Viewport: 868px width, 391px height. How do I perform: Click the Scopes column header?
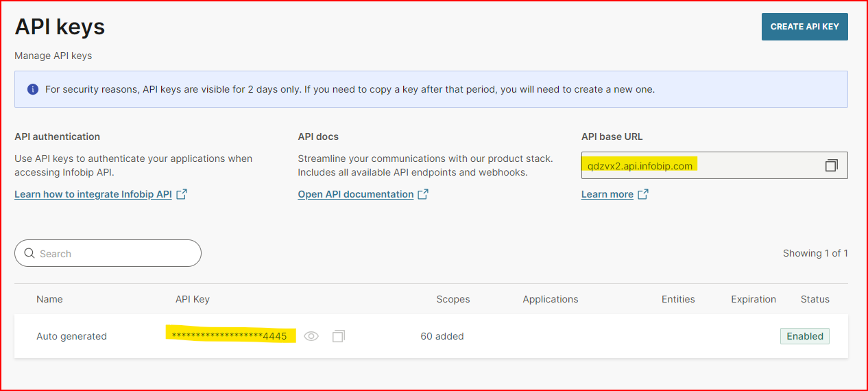[x=453, y=299]
